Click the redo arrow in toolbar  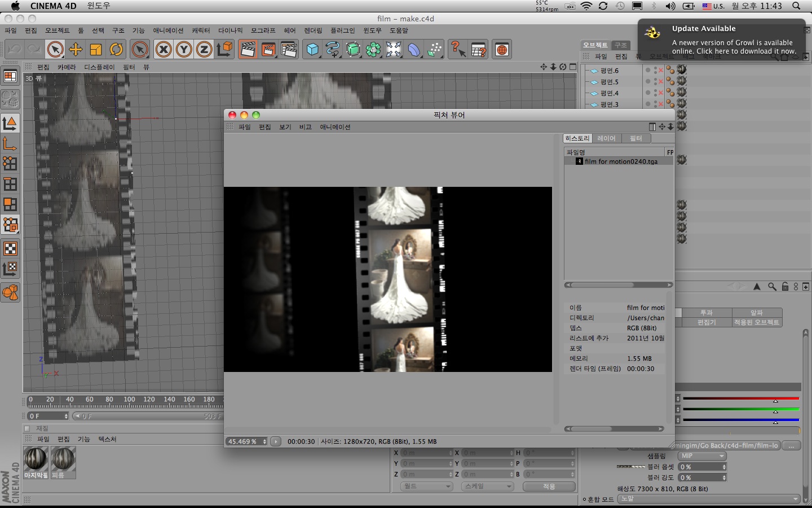click(34, 50)
